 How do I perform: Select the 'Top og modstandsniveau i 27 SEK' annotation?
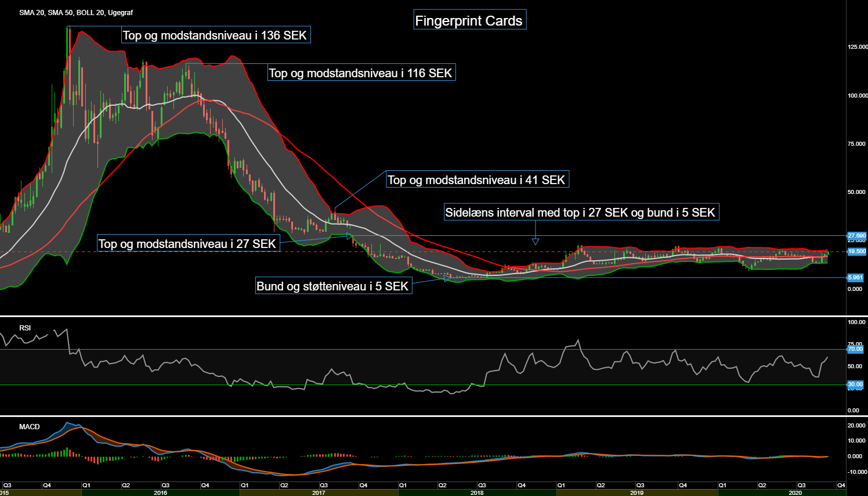point(188,243)
